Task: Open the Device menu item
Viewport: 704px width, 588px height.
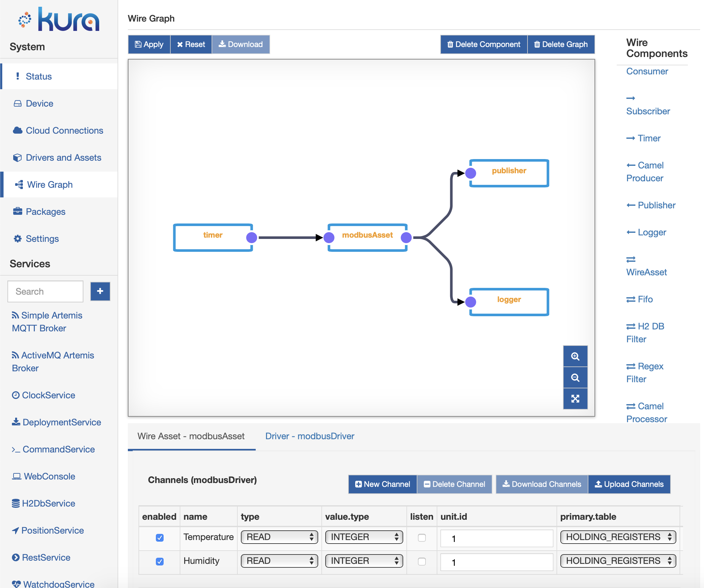Action: tap(59, 103)
